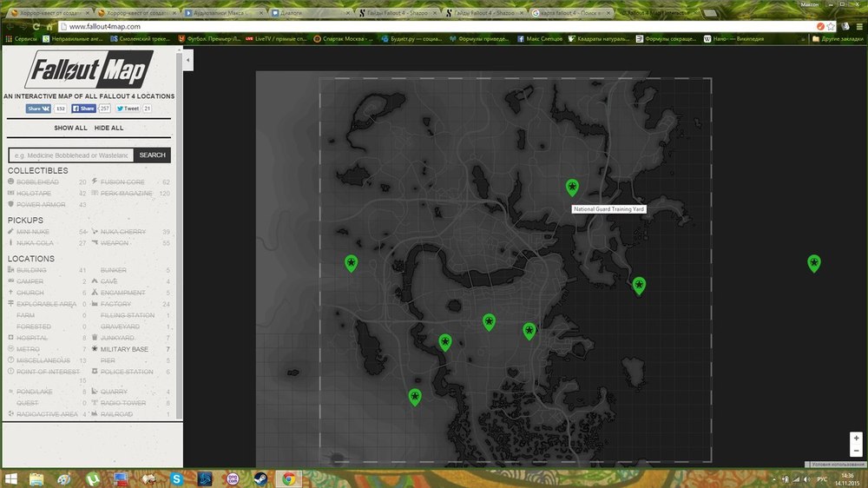
Task: Click the Windows Start button
Action: point(12,478)
